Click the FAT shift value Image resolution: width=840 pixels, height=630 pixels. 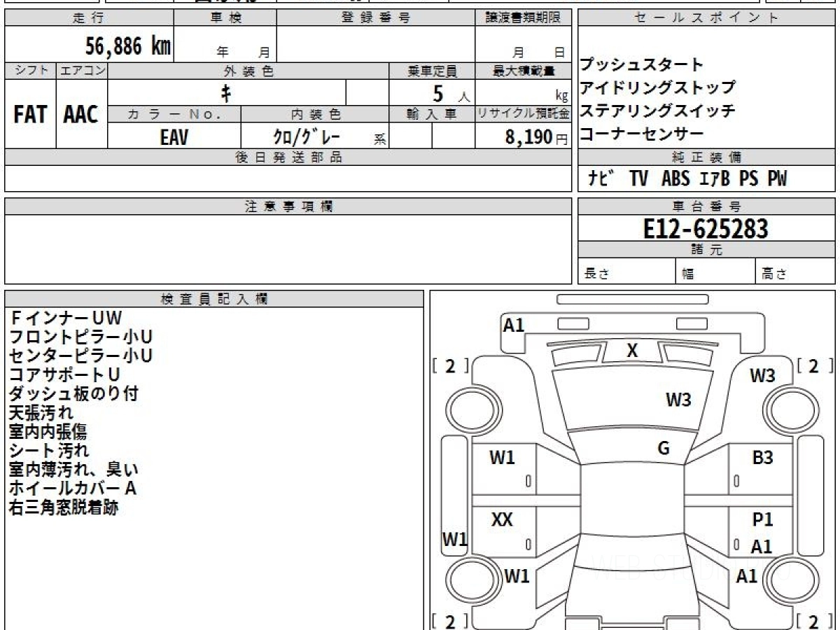pos(30,115)
